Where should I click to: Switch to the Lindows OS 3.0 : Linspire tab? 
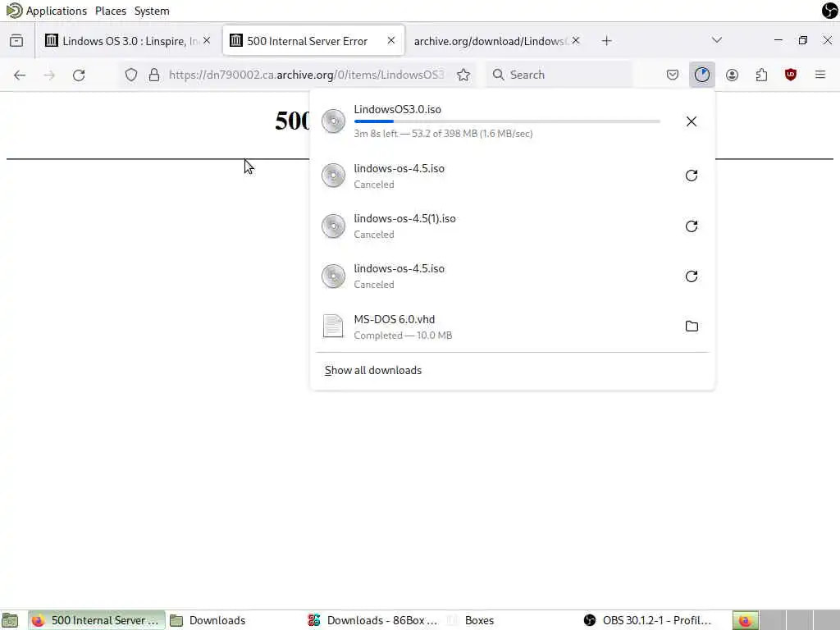(x=127, y=41)
